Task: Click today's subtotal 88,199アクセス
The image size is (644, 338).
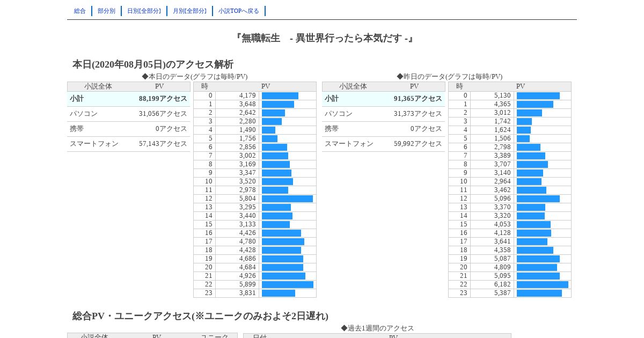Action: [163, 99]
